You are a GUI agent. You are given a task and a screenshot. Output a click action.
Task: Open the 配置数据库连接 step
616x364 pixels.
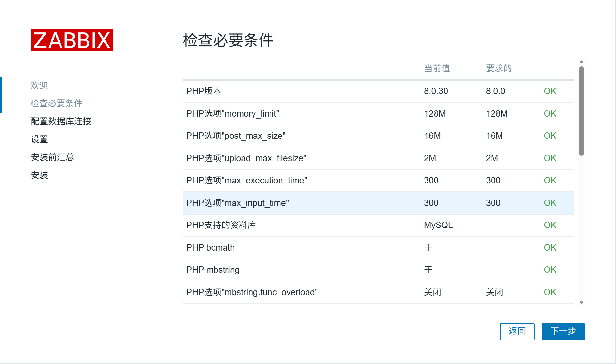[x=61, y=121]
